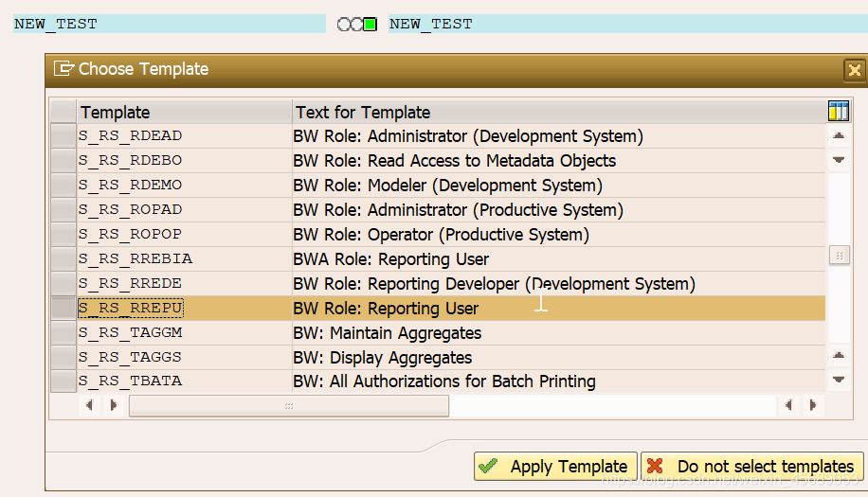868x497 pixels.
Task: Click the bottom page down arrow
Action: 839,380
